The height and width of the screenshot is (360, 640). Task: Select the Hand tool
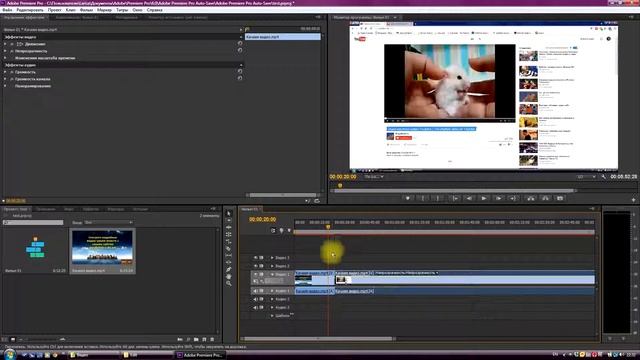[x=229, y=276]
